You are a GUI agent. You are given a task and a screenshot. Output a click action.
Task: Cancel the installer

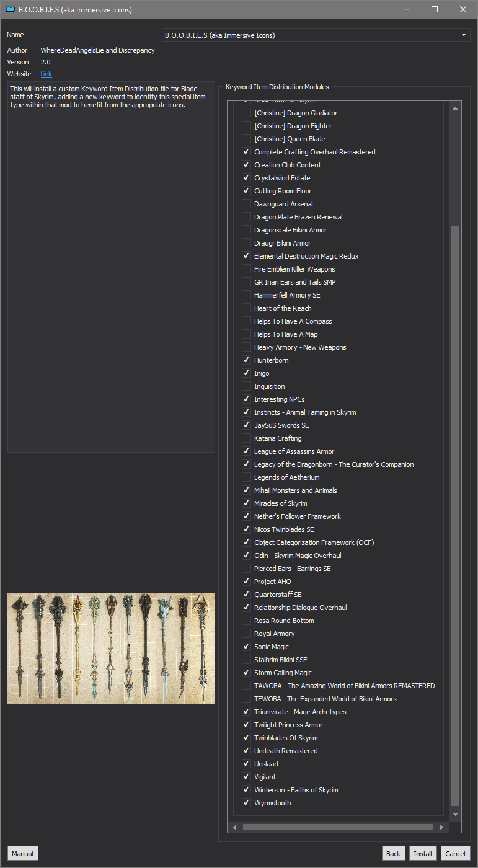[x=455, y=853]
